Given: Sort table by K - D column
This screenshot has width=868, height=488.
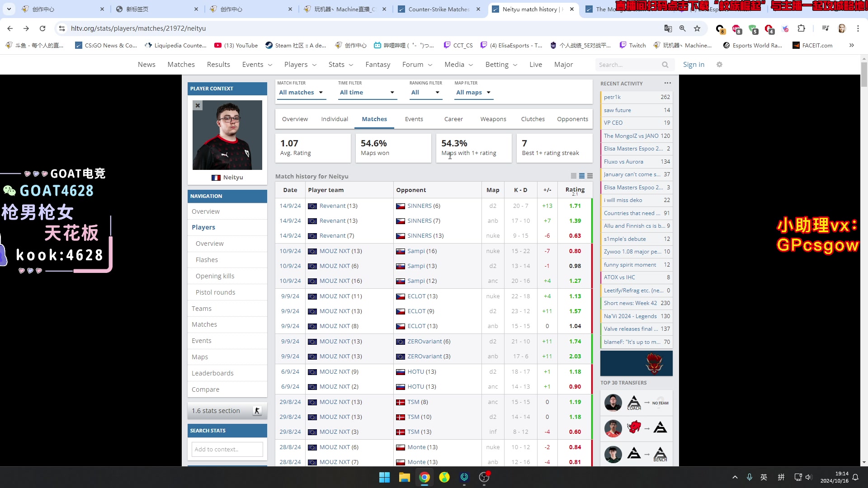Looking at the screenshot, I should [520, 190].
